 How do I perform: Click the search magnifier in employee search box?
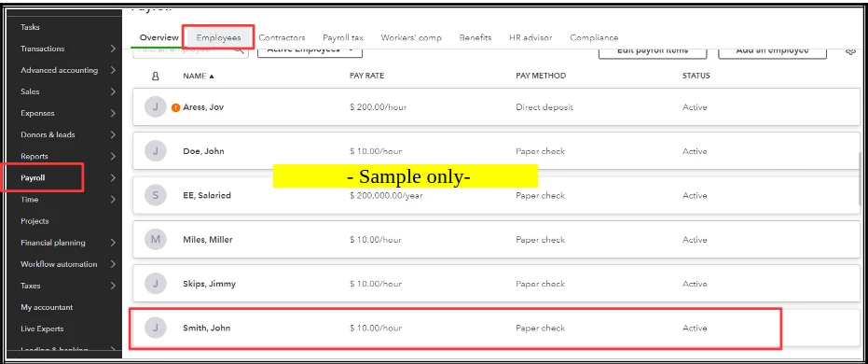(238, 50)
